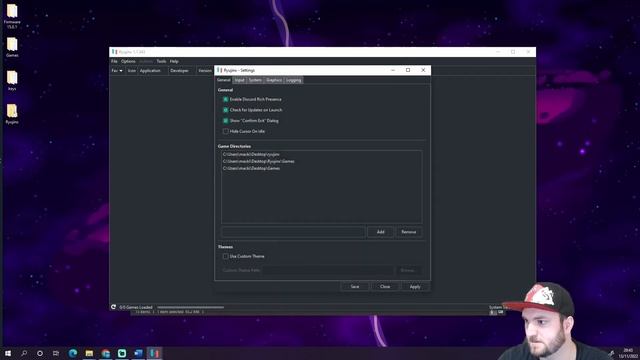Switch to the Logging settings tab
This screenshot has width=640, height=360.
tap(293, 80)
